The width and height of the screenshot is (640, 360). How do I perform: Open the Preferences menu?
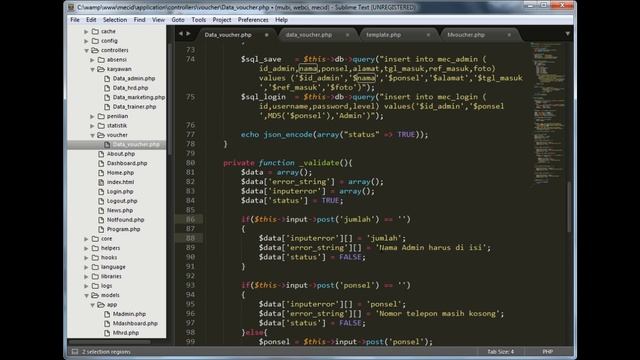(x=253, y=20)
